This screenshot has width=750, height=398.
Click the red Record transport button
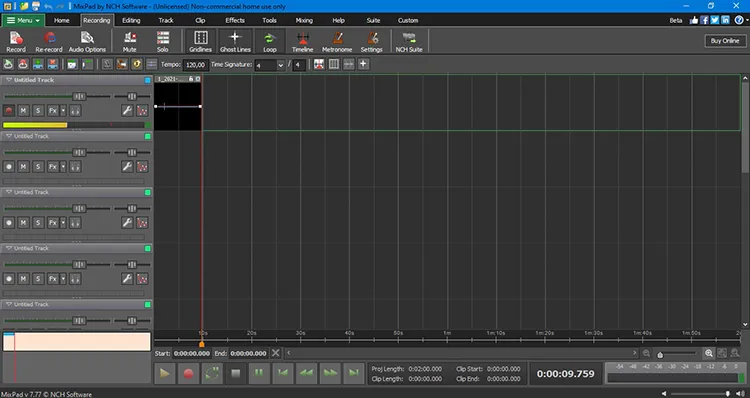(x=188, y=374)
